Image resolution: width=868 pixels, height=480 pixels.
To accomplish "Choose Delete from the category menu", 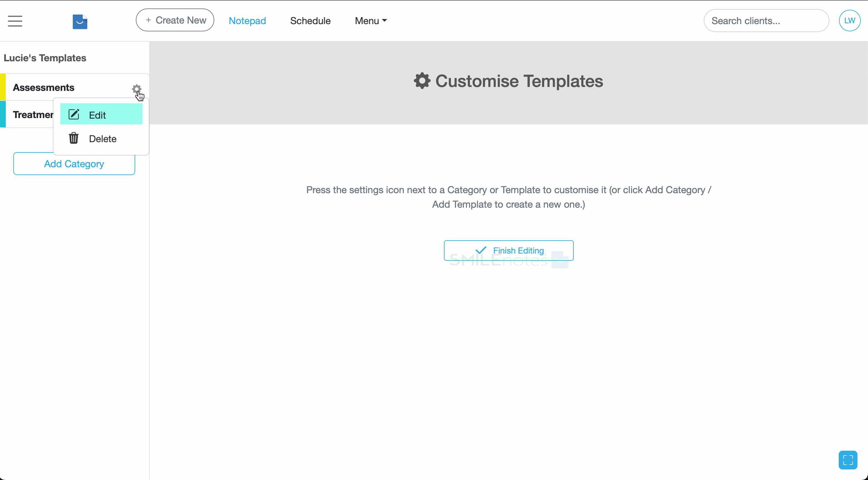I will click(101, 139).
